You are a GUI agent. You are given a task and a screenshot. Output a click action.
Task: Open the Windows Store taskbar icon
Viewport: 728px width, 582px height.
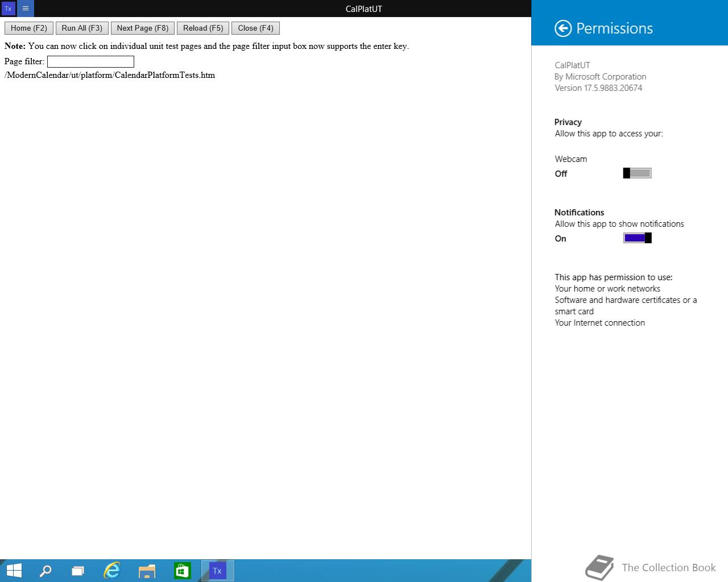(x=182, y=571)
